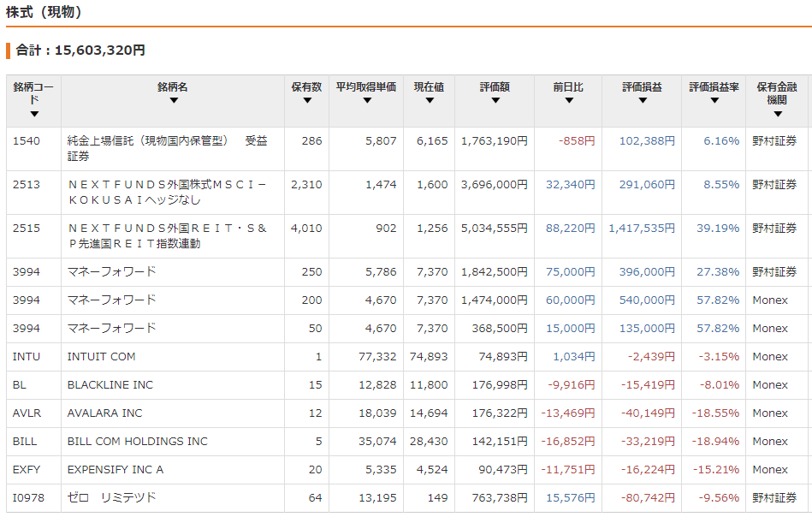Sort by 現在値 column arrow

click(430, 100)
